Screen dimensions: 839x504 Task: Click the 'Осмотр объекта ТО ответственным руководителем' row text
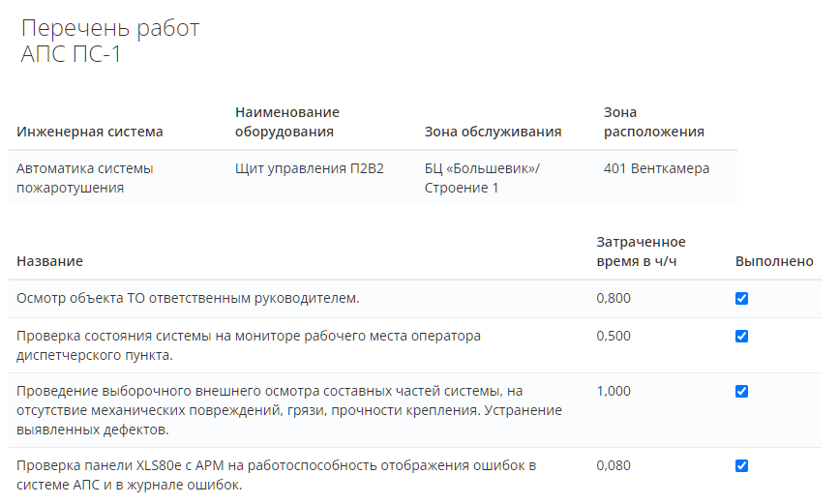[x=188, y=298]
